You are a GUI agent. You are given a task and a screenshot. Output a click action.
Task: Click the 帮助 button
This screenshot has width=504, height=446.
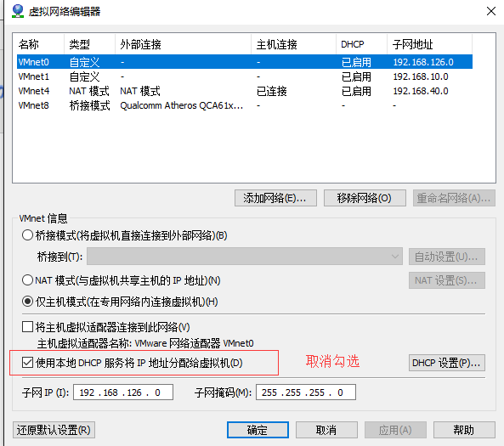(x=464, y=430)
